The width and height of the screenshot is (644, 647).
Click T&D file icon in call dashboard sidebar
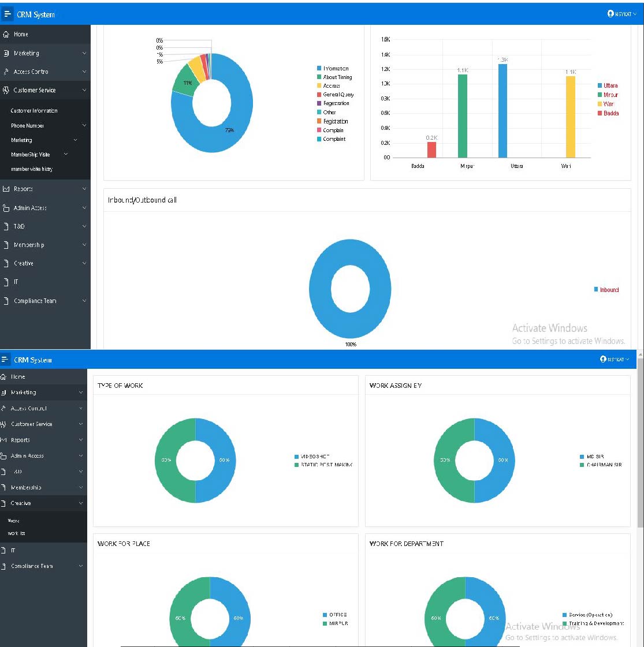6,226
